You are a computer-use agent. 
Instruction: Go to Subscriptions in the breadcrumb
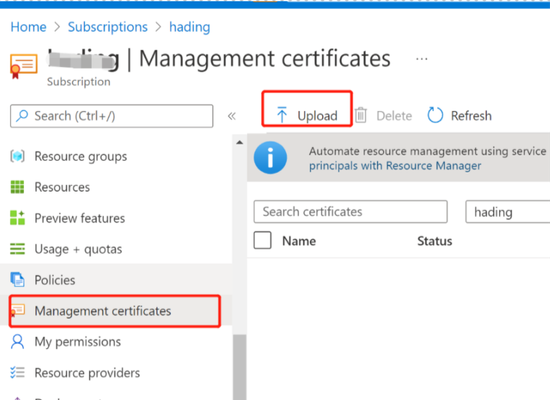(108, 27)
